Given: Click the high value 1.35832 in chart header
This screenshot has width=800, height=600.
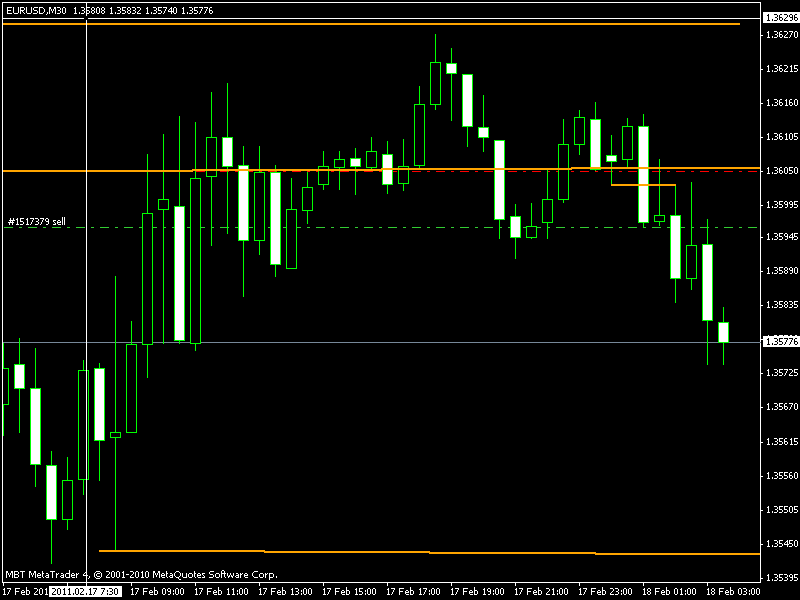Looking at the screenshot, I should [125, 10].
